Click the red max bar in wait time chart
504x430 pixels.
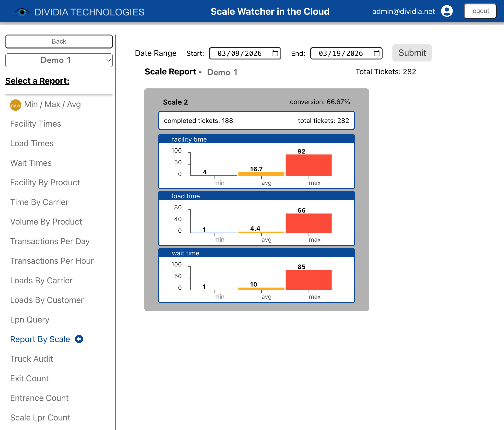tap(309, 280)
